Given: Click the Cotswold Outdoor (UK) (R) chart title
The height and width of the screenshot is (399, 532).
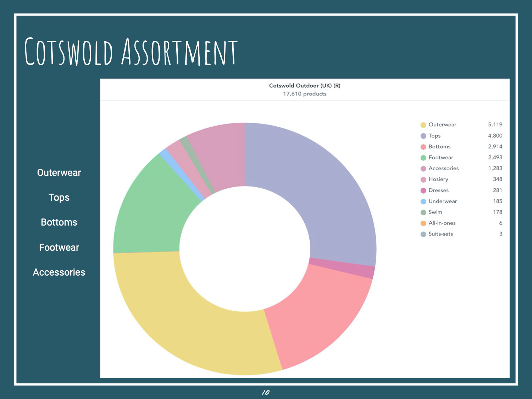Looking at the screenshot, I should (x=305, y=85).
